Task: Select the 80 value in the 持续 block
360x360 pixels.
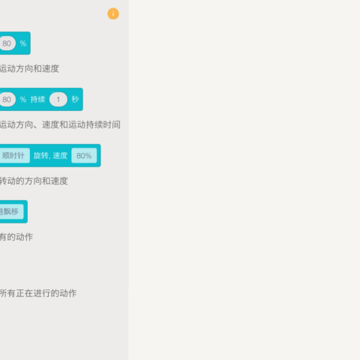Action: pyautogui.click(x=7, y=99)
